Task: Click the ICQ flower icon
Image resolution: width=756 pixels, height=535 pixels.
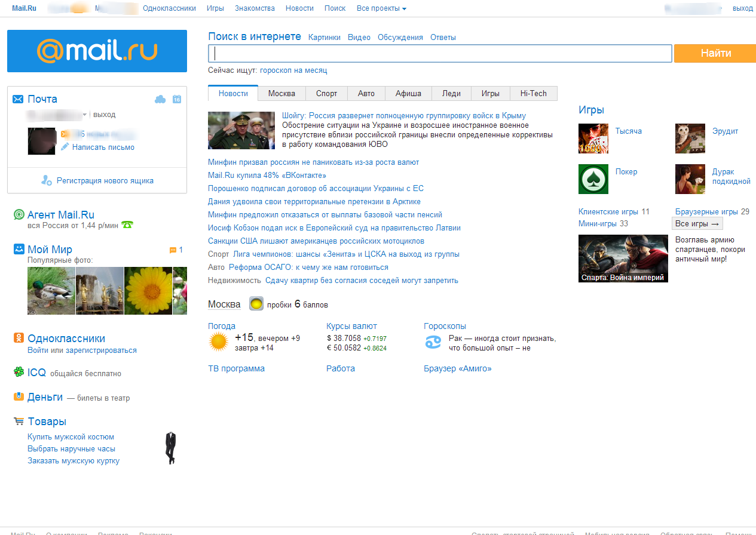Action: 19,372
